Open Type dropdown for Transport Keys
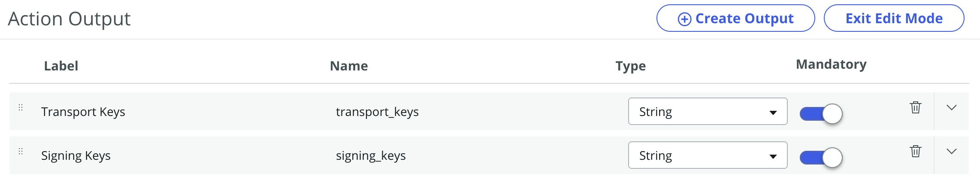Image resolution: width=980 pixels, height=189 pixels. pos(708,112)
